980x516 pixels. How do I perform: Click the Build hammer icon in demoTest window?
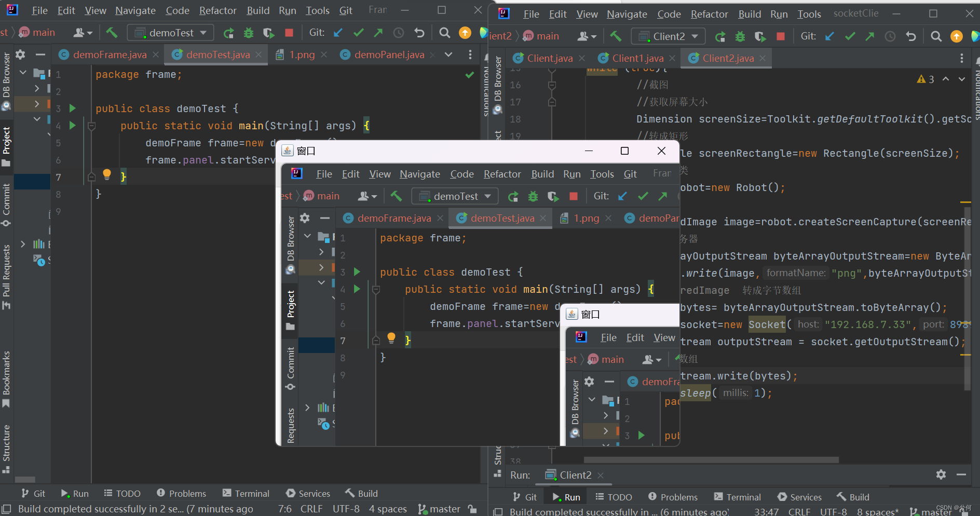[112, 33]
